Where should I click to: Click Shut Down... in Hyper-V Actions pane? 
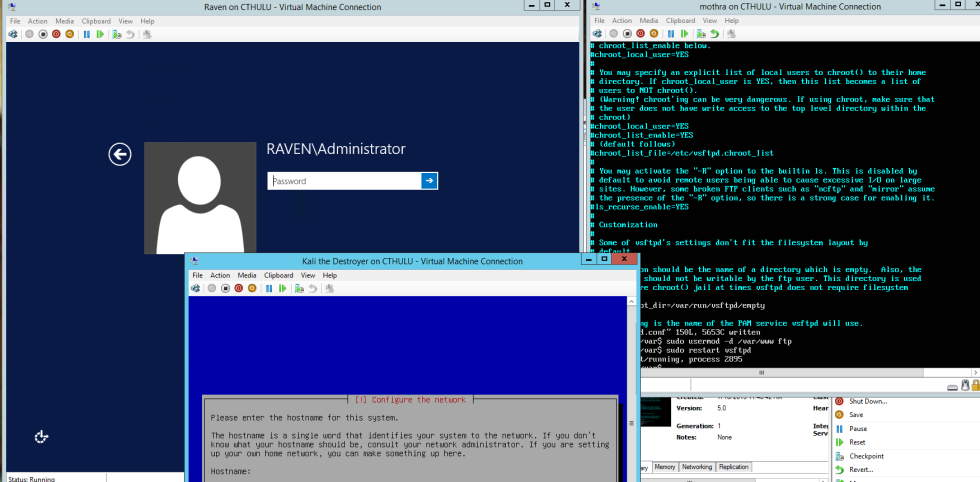coord(868,401)
